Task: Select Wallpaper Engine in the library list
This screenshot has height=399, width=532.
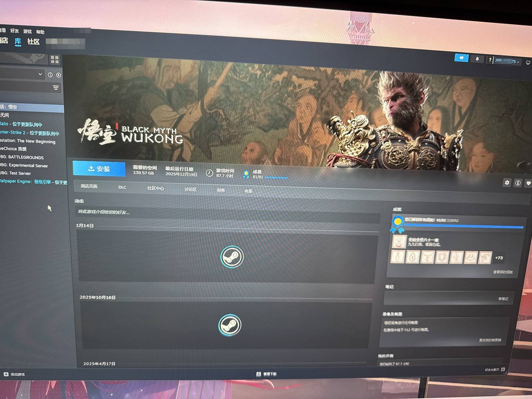Action: pos(34,181)
